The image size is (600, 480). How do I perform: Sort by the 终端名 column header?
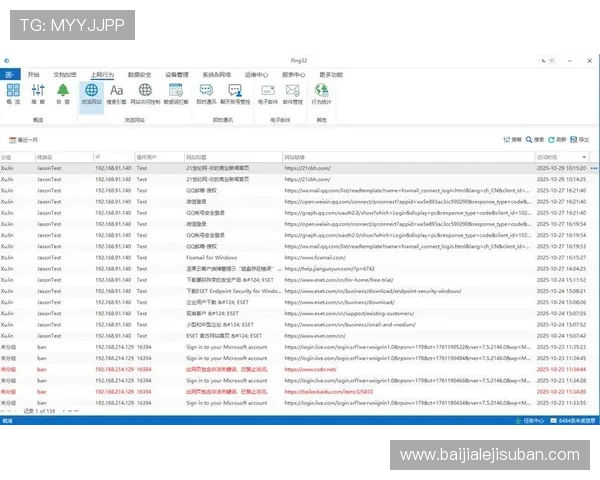(64, 157)
